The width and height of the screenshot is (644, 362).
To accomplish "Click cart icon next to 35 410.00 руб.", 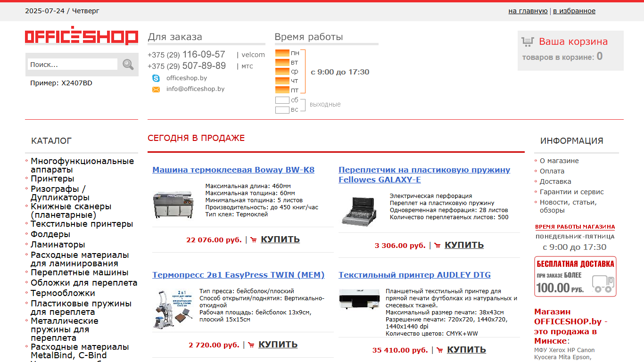I will [x=440, y=350].
